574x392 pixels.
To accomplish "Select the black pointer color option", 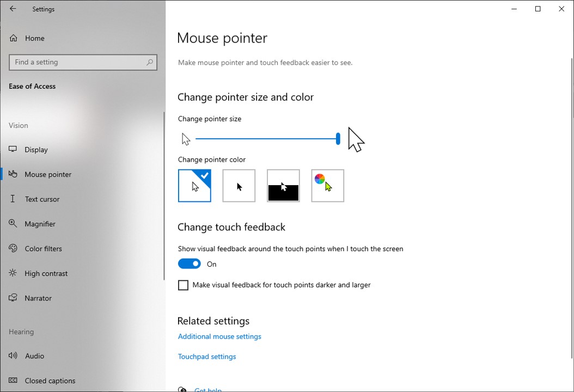I will pos(239,186).
